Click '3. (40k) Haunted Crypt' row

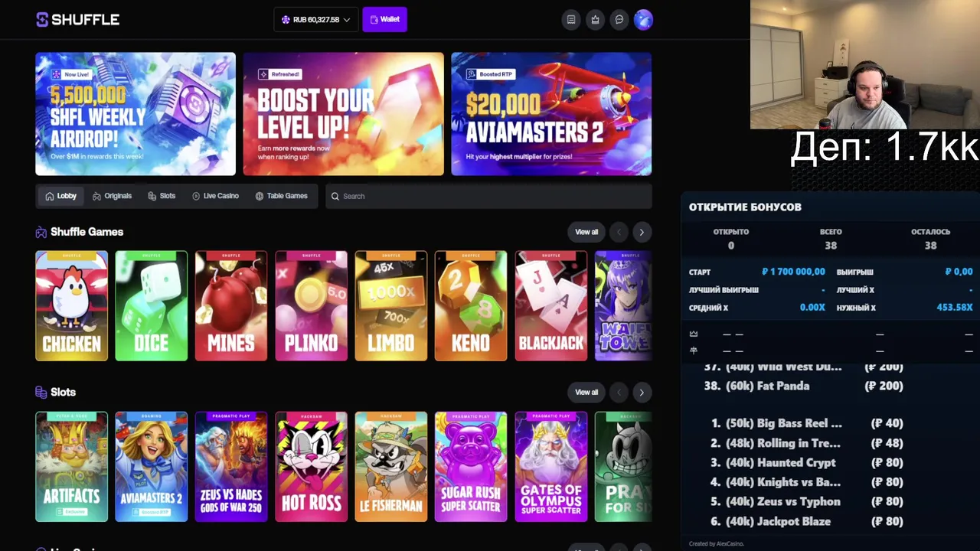[x=807, y=462]
